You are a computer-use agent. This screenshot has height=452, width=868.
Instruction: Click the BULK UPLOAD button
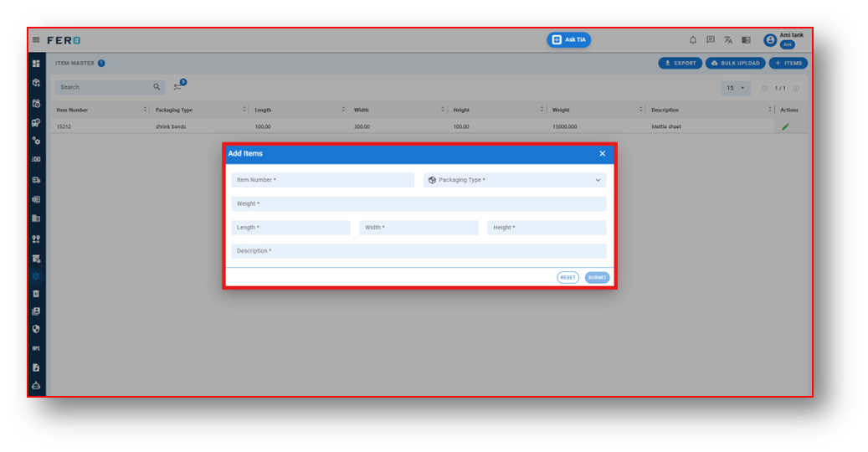click(735, 63)
